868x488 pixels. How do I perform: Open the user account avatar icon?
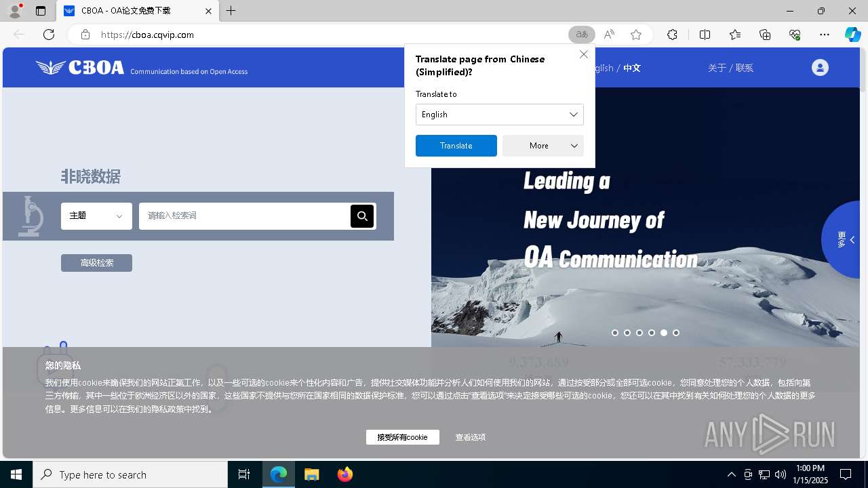coord(820,67)
